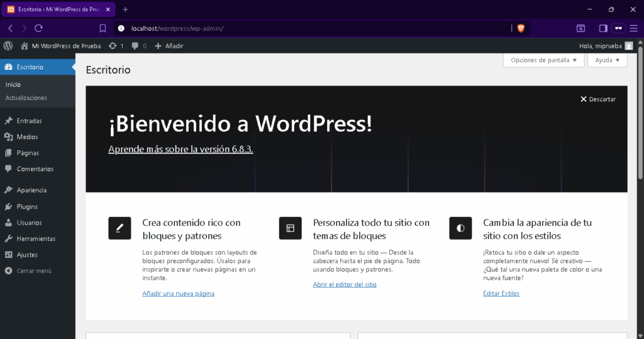Viewport: 644px width, 339px height.
Task: Open the site home icon in admin bar
Action: coord(25,46)
